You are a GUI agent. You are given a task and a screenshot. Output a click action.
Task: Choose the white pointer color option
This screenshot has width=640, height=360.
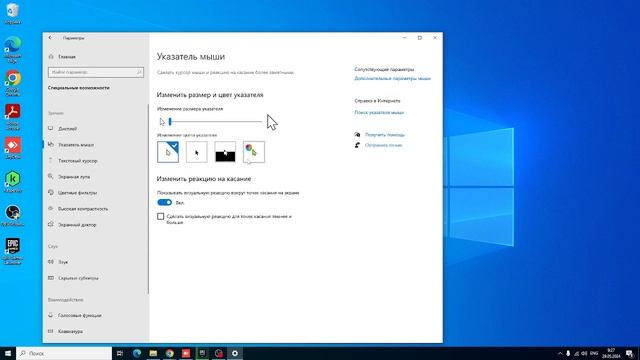click(168, 152)
